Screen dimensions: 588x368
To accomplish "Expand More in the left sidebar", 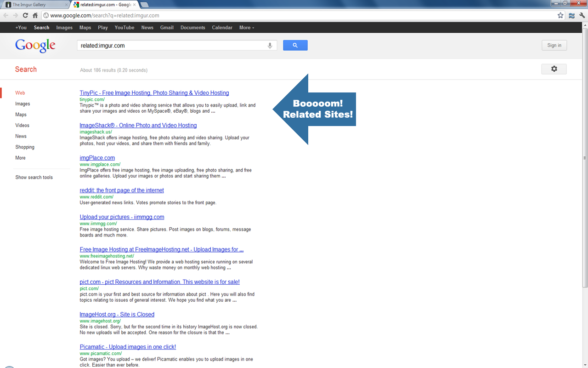I will [x=21, y=158].
